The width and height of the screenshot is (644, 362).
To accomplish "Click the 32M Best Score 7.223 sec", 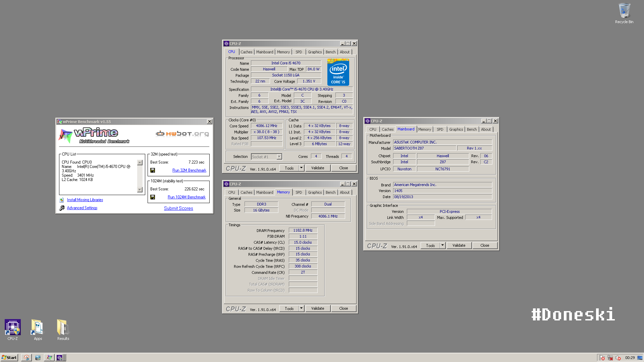I will (x=196, y=162).
